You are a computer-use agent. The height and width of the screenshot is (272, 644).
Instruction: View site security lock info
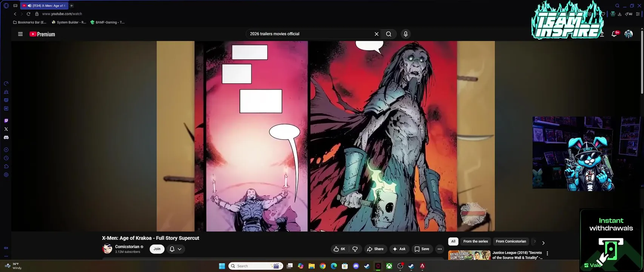[x=37, y=14]
